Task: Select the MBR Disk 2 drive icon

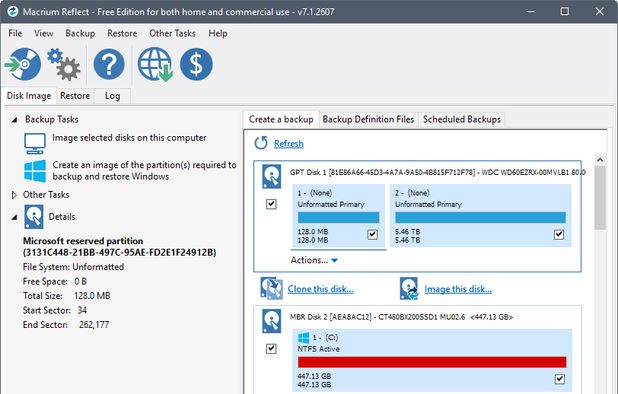Action: [272, 321]
